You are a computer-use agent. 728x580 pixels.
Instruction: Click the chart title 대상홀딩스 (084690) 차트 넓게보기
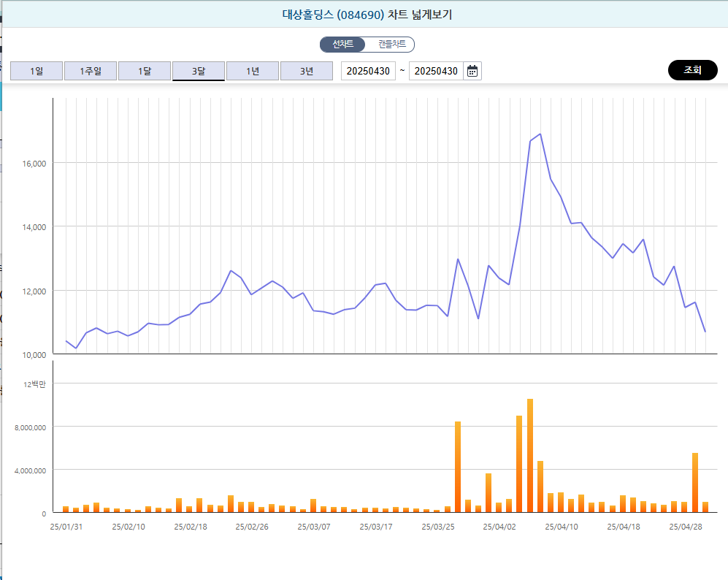pos(364,15)
